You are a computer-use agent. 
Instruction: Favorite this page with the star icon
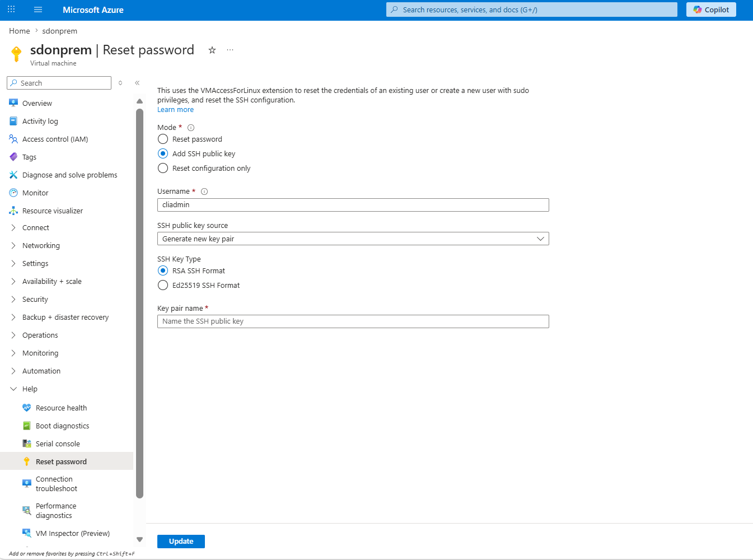212,50
